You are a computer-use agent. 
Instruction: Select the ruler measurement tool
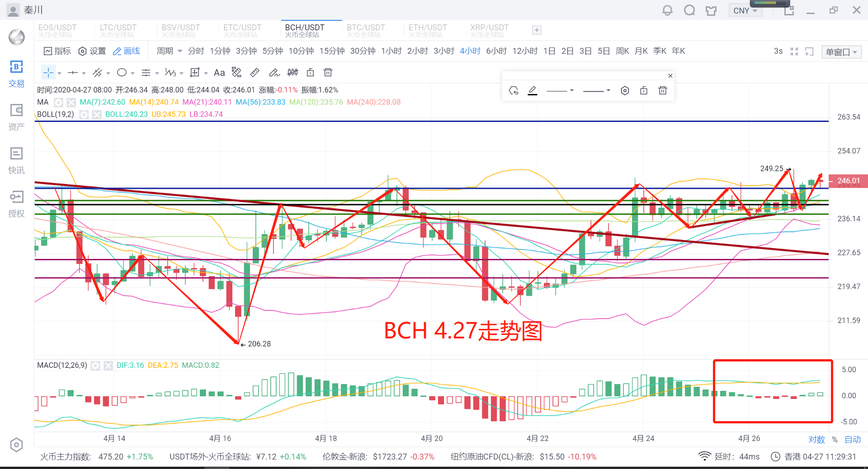point(255,72)
